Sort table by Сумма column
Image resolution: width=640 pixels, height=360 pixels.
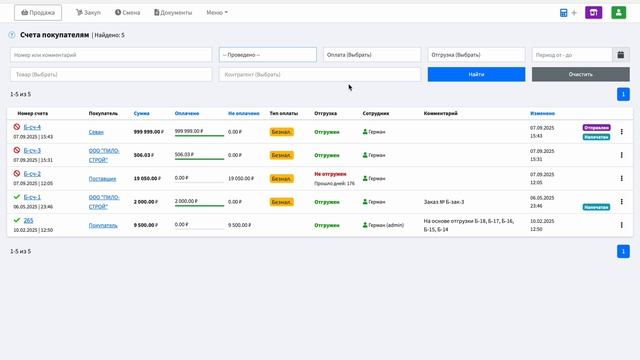coord(142,113)
